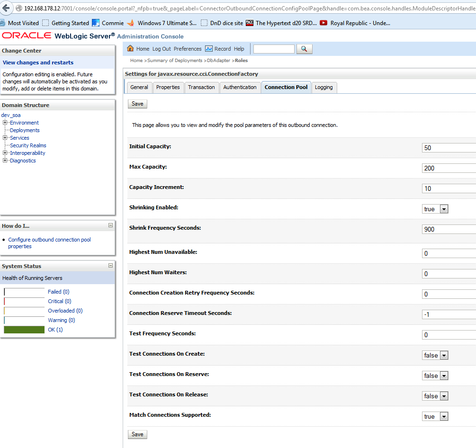Click Overloaded (0) status link
Image resolution: width=476 pixels, height=448 pixels.
pos(65,311)
